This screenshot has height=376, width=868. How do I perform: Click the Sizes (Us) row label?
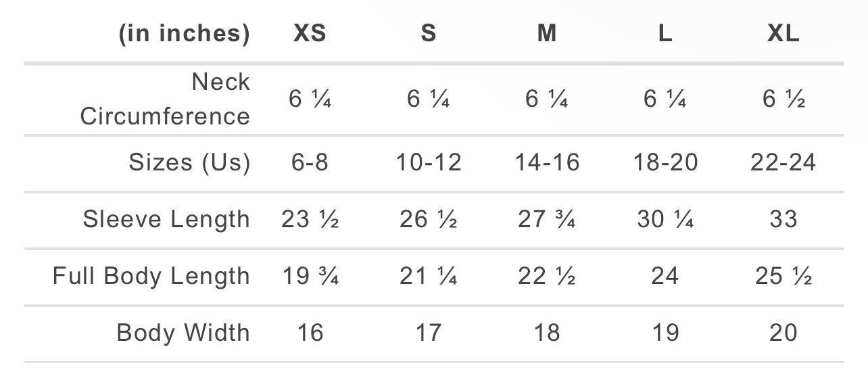point(189,163)
